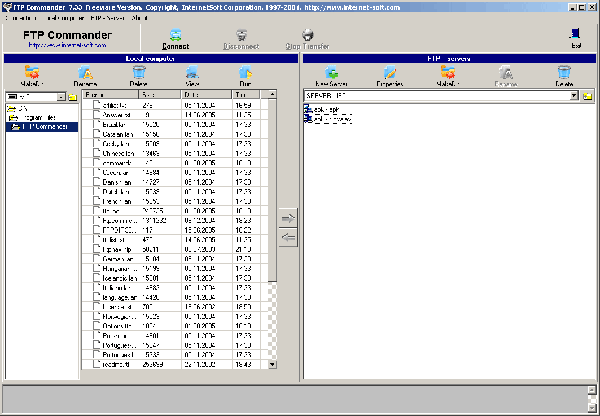The width and height of the screenshot is (600, 416).
Task: Sort by the File name column header
Action: tap(111, 95)
